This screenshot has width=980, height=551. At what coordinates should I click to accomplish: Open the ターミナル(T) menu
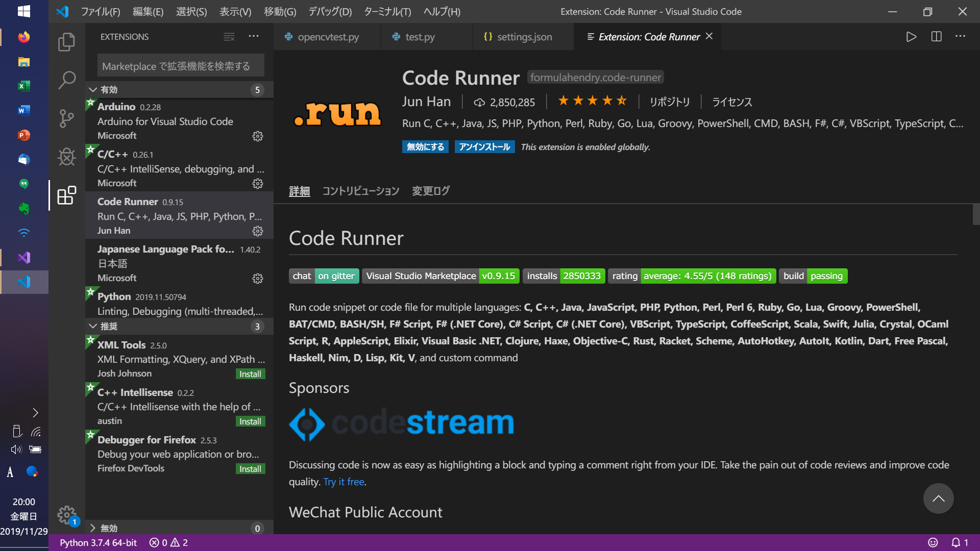point(387,11)
